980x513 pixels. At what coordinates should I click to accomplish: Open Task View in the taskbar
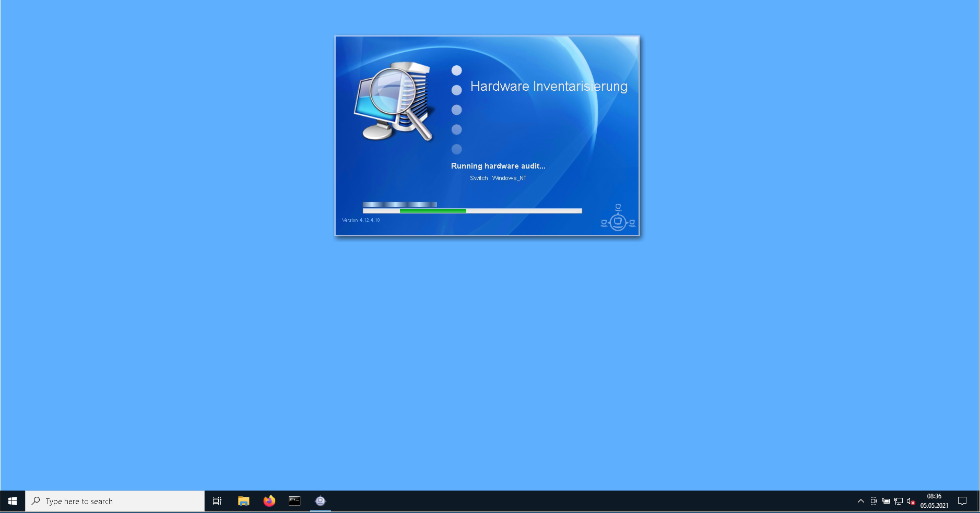coord(217,501)
